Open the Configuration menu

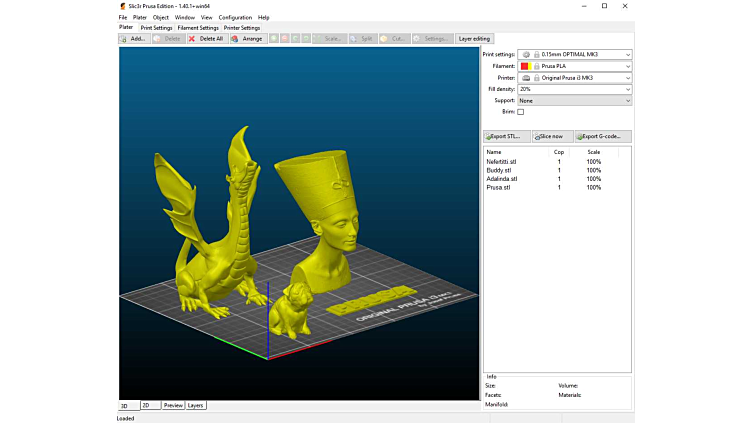pyautogui.click(x=235, y=17)
